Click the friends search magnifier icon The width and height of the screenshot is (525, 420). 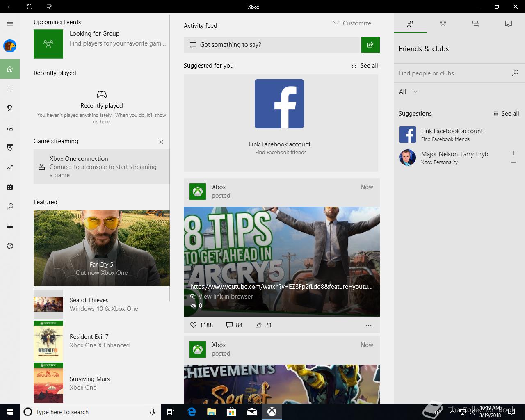click(515, 73)
